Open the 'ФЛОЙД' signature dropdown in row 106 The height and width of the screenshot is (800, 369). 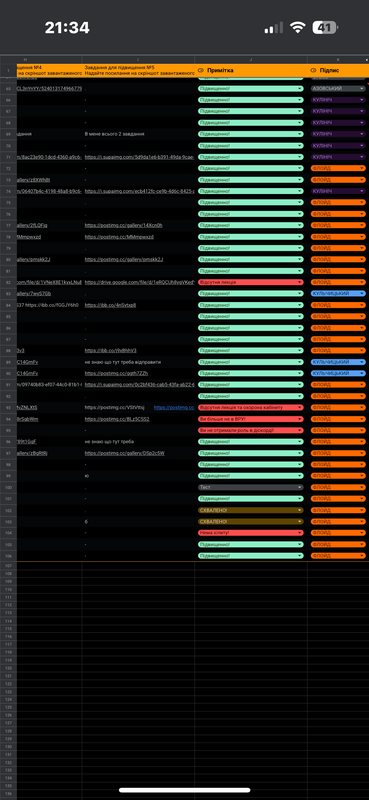click(x=338, y=556)
